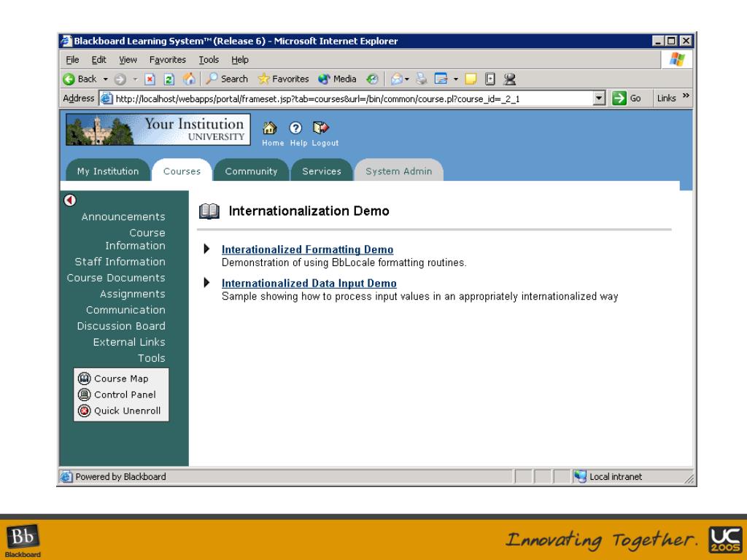
Task: Click the Mail toolbar icon
Action: (x=396, y=79)
